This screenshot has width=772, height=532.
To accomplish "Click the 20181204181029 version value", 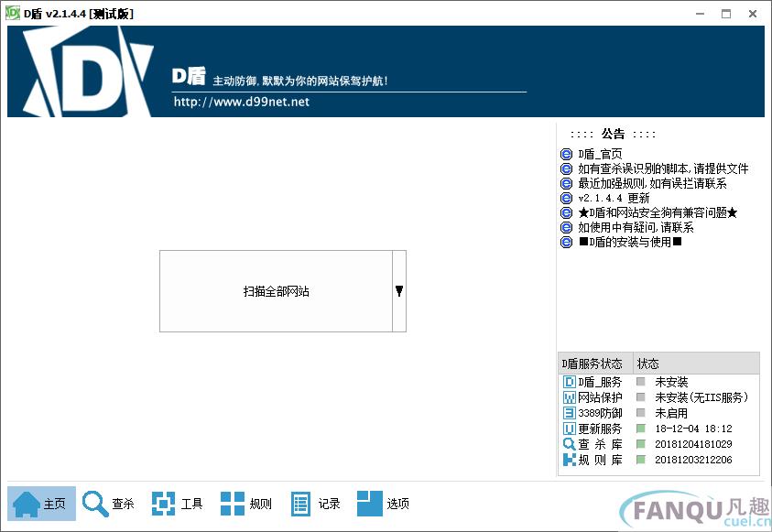I will [x=694, y=444].
